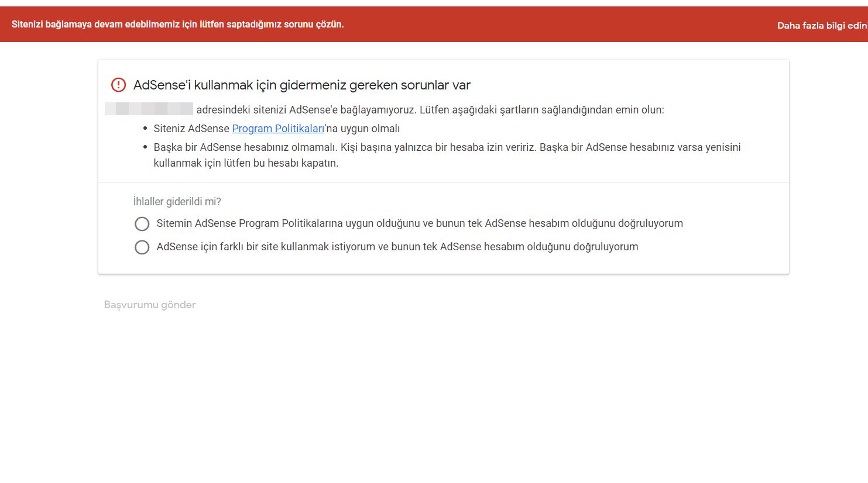Viewport: 868px width, 483px height.
Task: Select the radio confirming site complies with Program Policies
Action: point(142,224)
